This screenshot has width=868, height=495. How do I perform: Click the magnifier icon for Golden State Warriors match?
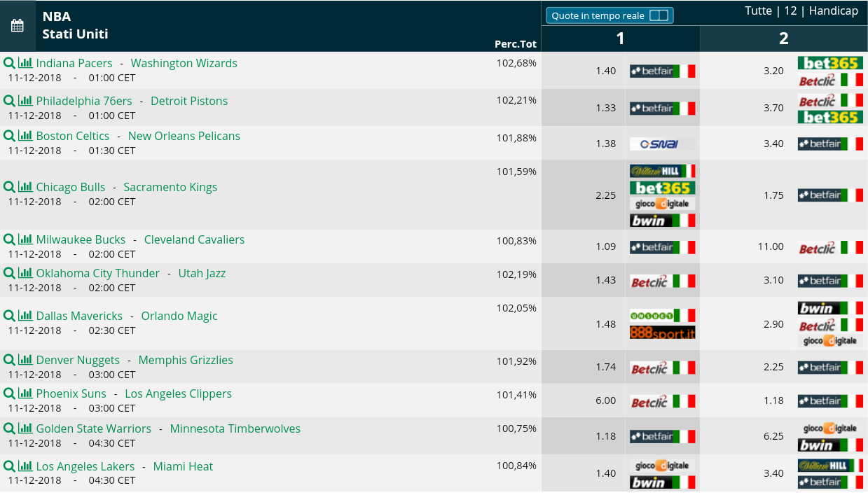click(x=9, y=428)
